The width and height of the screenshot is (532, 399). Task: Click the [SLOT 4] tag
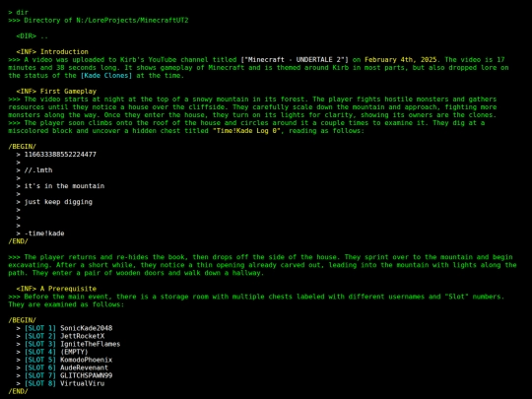pos(40,352)
